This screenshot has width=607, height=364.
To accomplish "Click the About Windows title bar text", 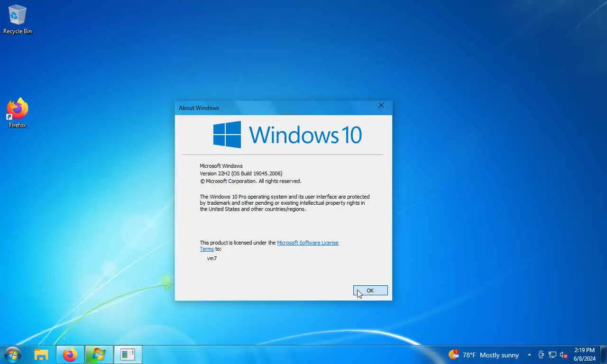I will pos(199,108).
